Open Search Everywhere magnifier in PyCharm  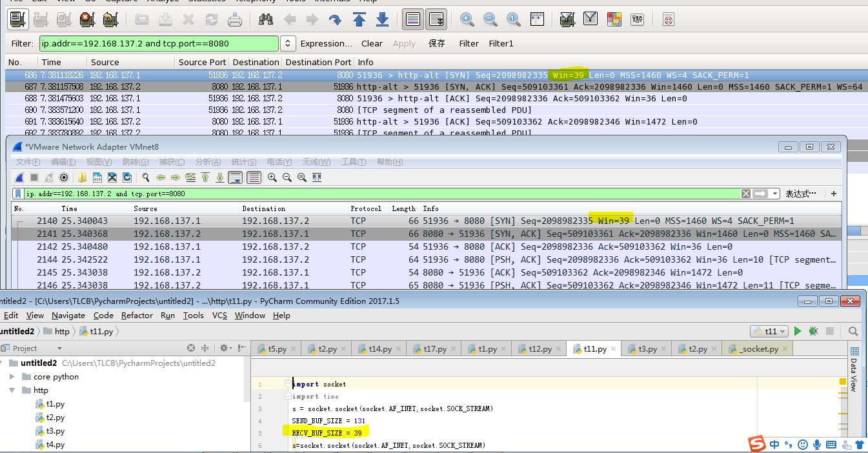(x=853, y=331)
